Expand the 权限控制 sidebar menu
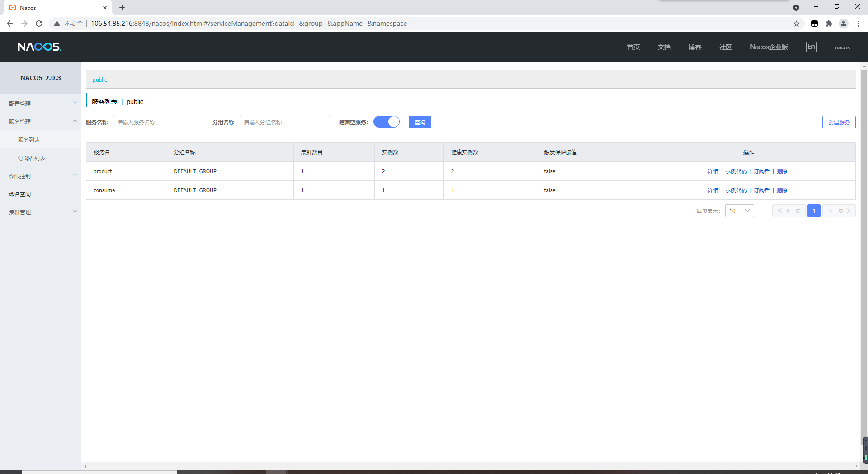The image size is (868, 474). (x=41, y=176)
